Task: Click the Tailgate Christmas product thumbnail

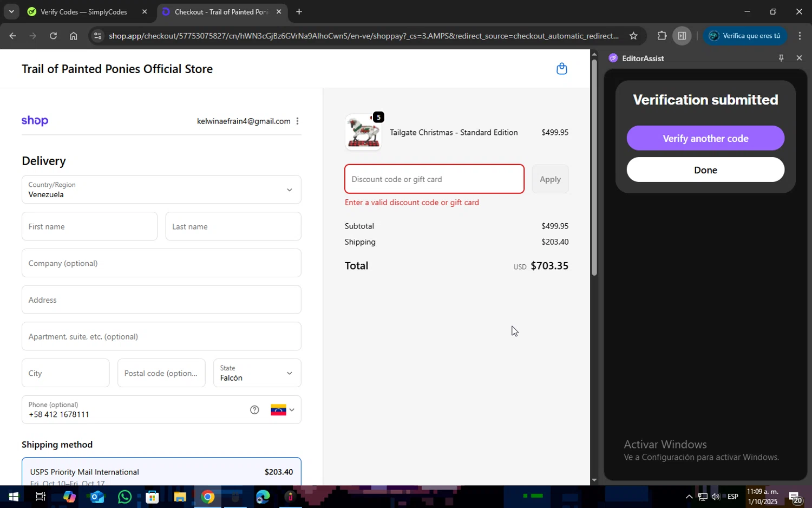Action: coord(363,132)
